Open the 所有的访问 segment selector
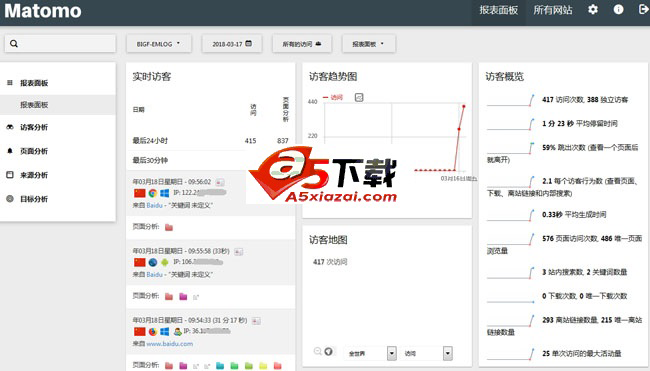This screenshot has height=371, width=650. pos(302,44)
